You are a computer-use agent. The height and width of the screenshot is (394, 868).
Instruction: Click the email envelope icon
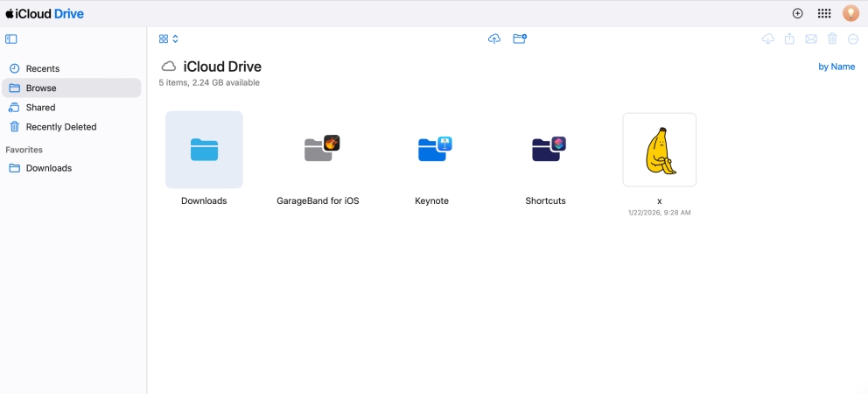tap(811, 39)
